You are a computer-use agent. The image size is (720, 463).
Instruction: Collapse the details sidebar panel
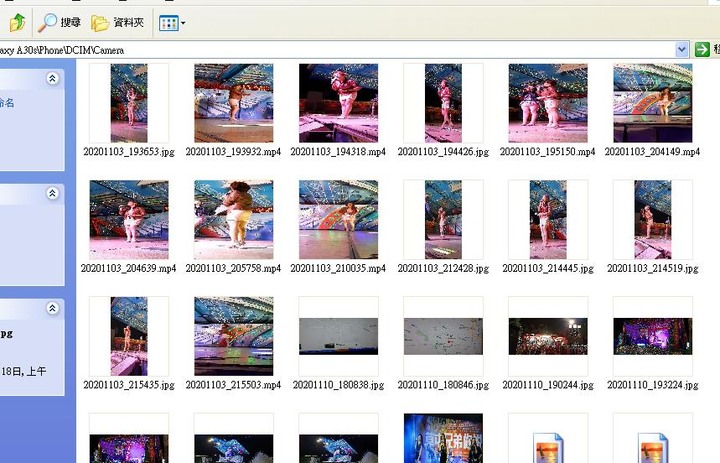[x=52, y=308]
